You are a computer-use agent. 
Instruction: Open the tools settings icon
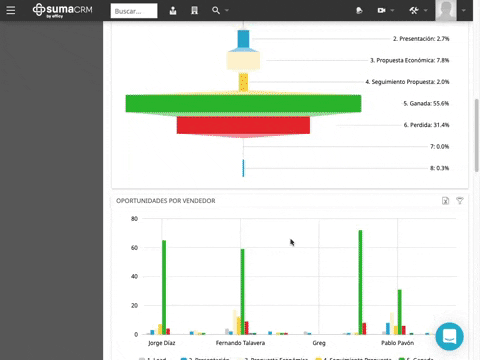(x=414, y=11)
